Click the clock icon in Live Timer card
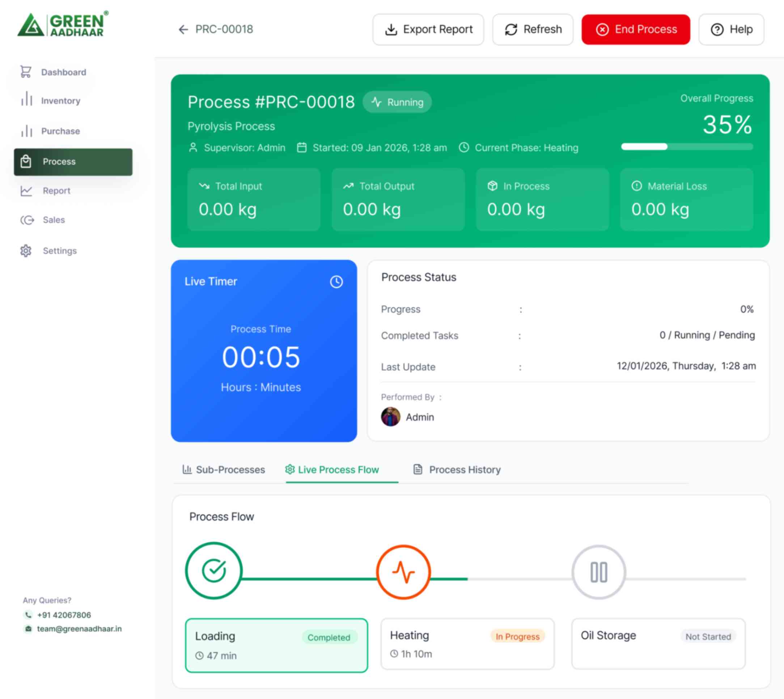 (336, 282)
